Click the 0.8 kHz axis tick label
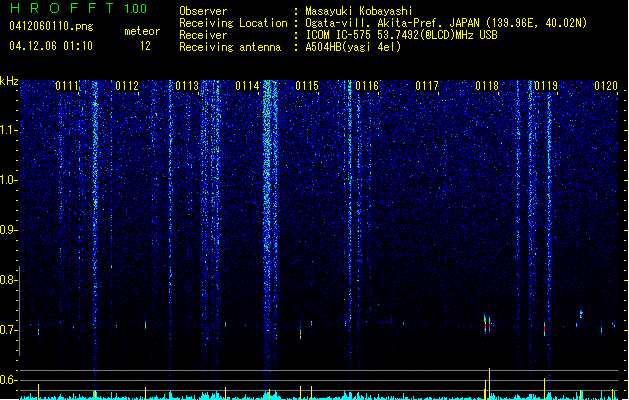The width and height of the screenshot is (629, 400). tap(8, 280)
